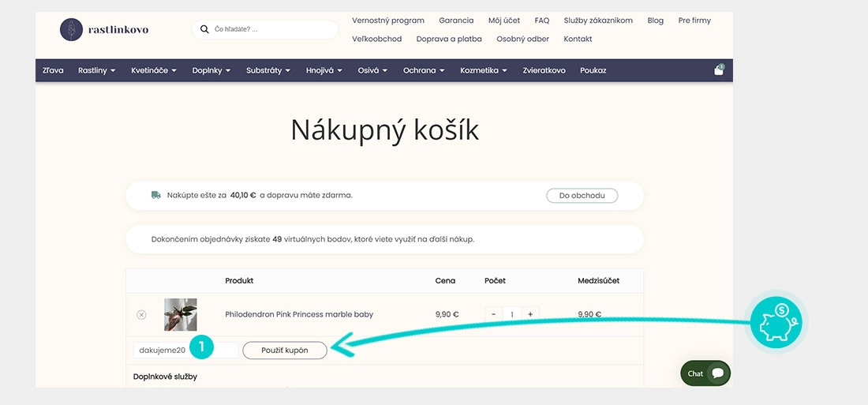Click the Doplnkové služby heading
Image resolution: width=868 pixels, height=405 pixels.
coord(165,377)
